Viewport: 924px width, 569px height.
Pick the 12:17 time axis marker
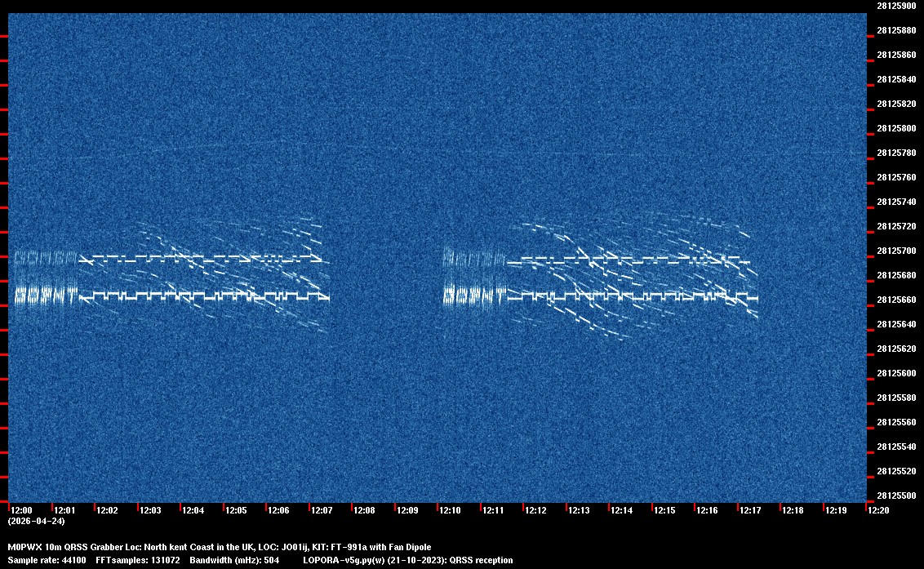click(750, 510)
